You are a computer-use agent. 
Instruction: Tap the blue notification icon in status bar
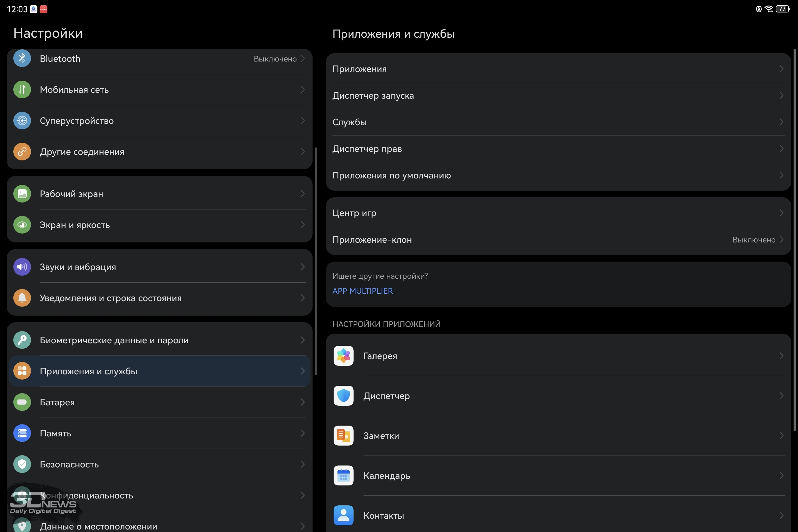pos(34,9)
